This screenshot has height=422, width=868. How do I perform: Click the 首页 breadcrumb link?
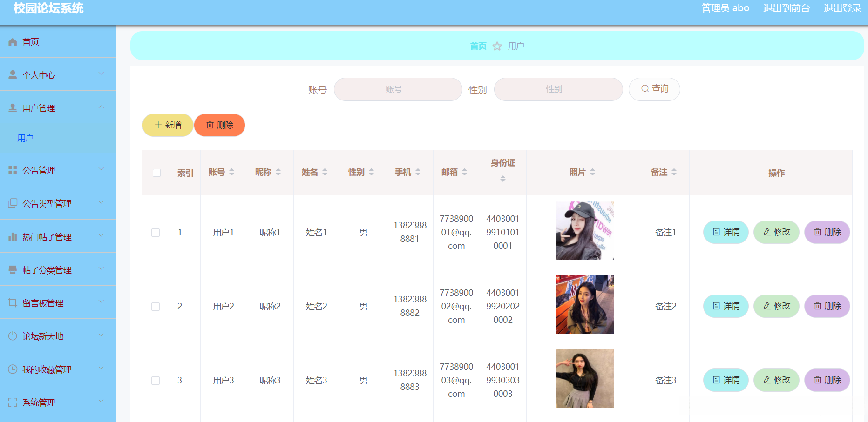click(478, 46)
